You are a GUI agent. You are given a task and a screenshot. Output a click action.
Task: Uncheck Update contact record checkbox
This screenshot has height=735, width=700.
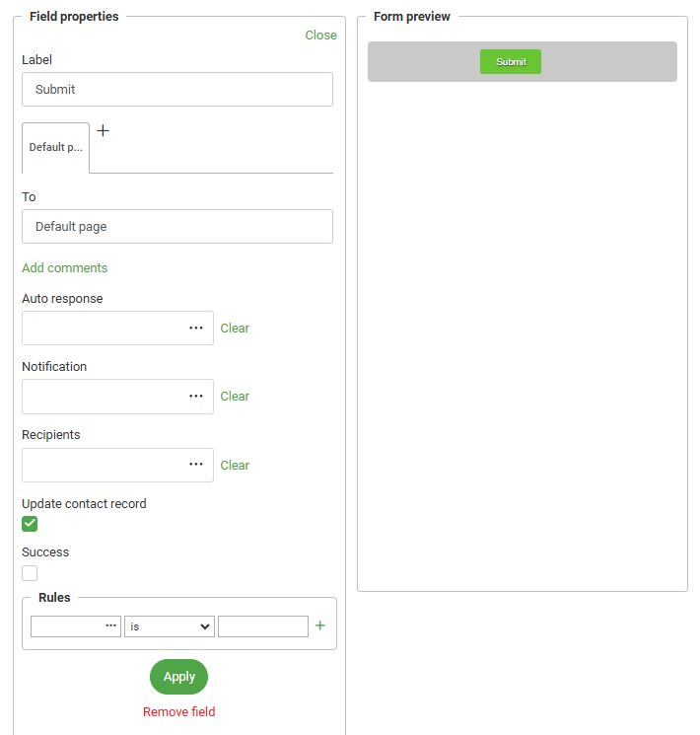coord(30,524)
